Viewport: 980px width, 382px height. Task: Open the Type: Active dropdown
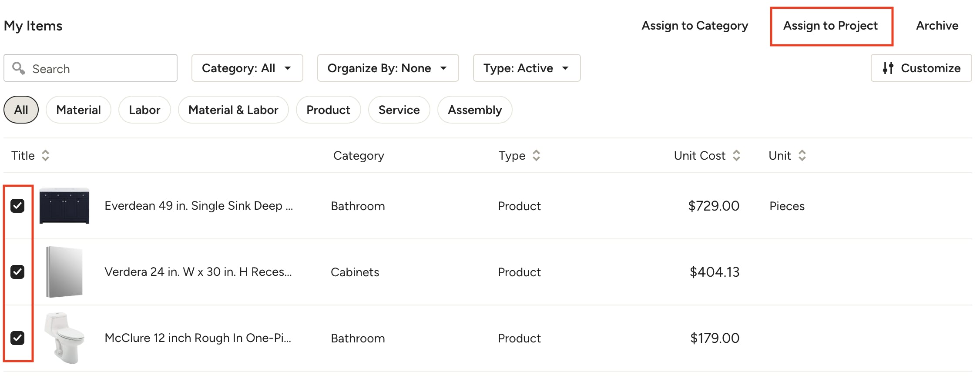tap(527, 68)
